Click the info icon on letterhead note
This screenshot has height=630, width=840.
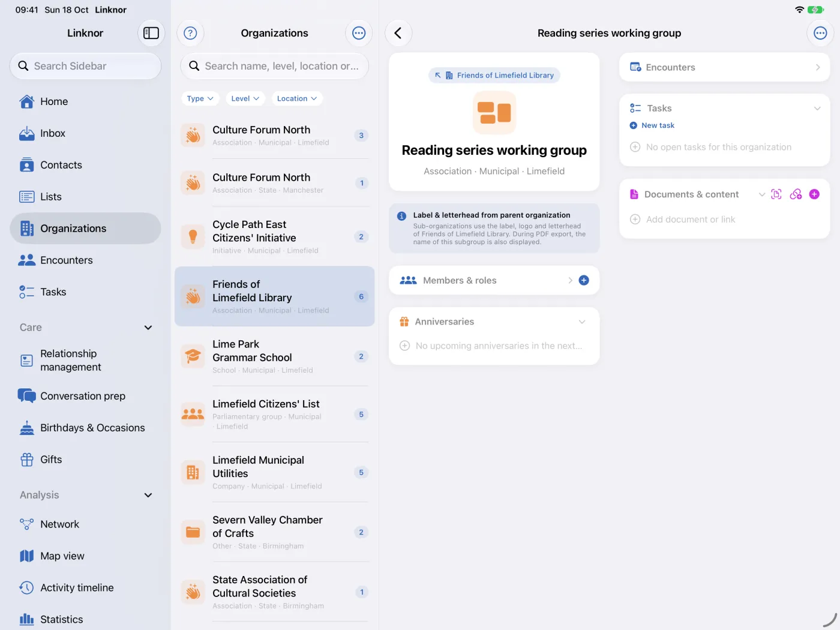(401, 216)
